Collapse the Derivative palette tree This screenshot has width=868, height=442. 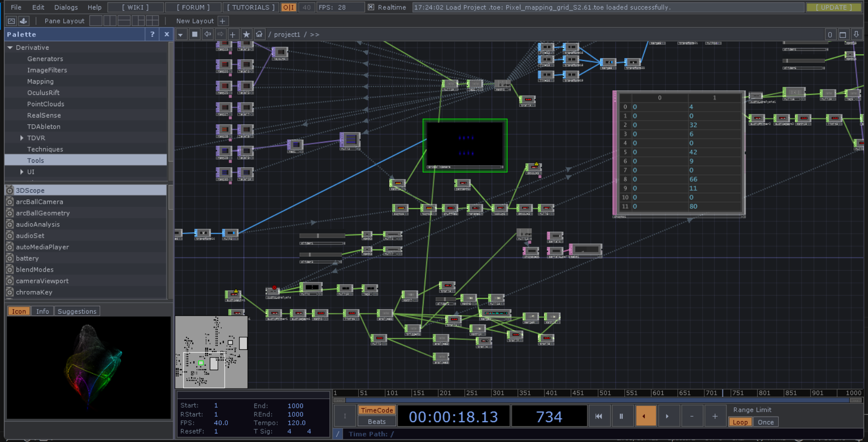(x=10, y=47)
